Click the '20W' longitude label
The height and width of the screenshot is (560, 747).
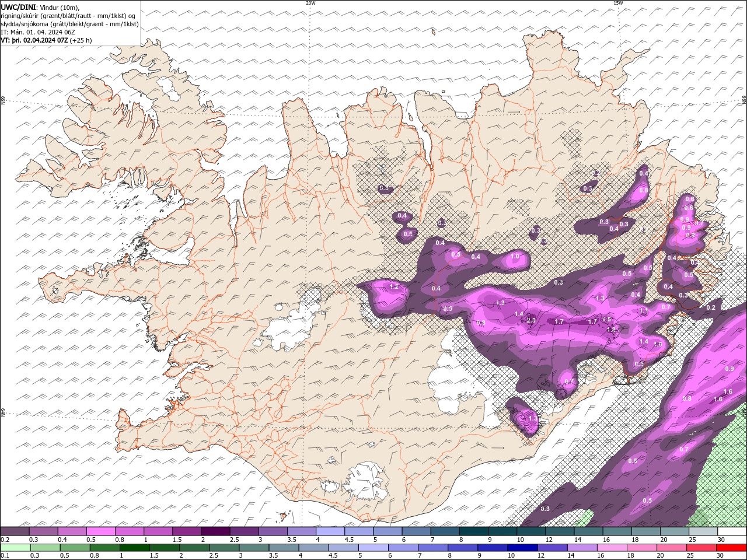(310, 3)
